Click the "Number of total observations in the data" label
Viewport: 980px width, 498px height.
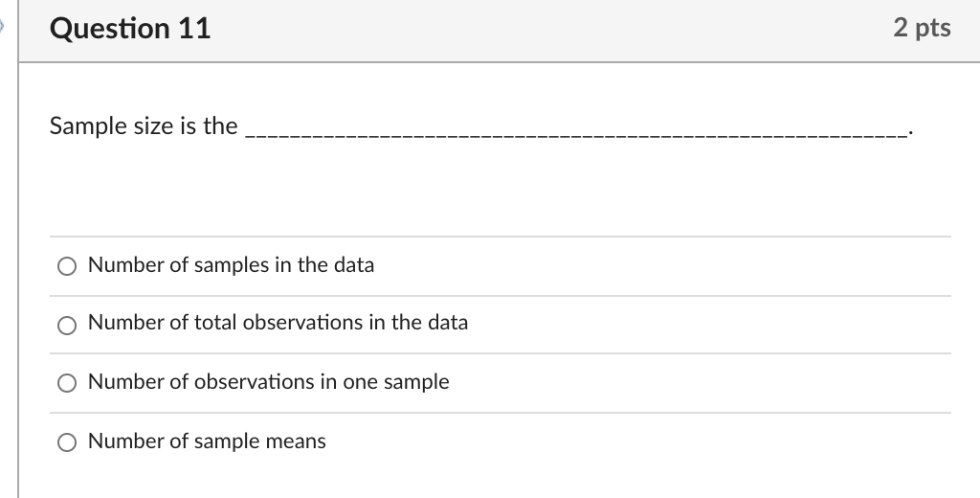pyautogui.click(x=278, y=323)
